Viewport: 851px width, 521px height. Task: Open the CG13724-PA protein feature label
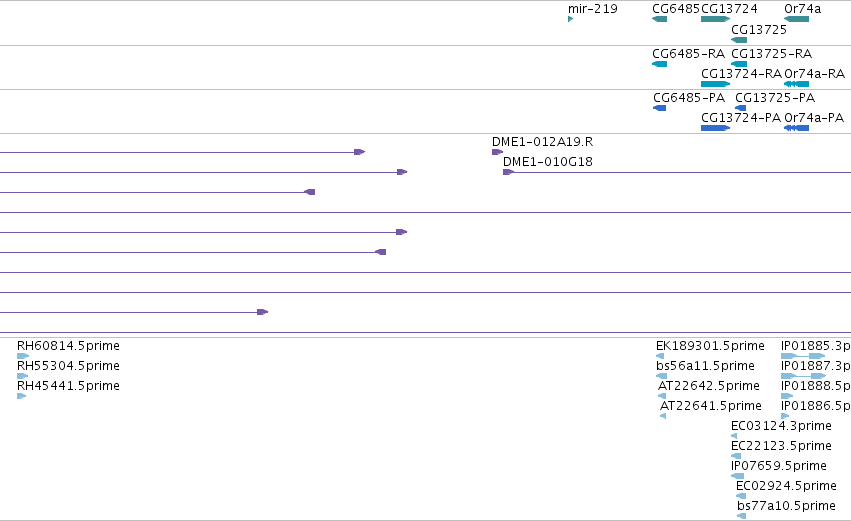(x=741, y=118)
